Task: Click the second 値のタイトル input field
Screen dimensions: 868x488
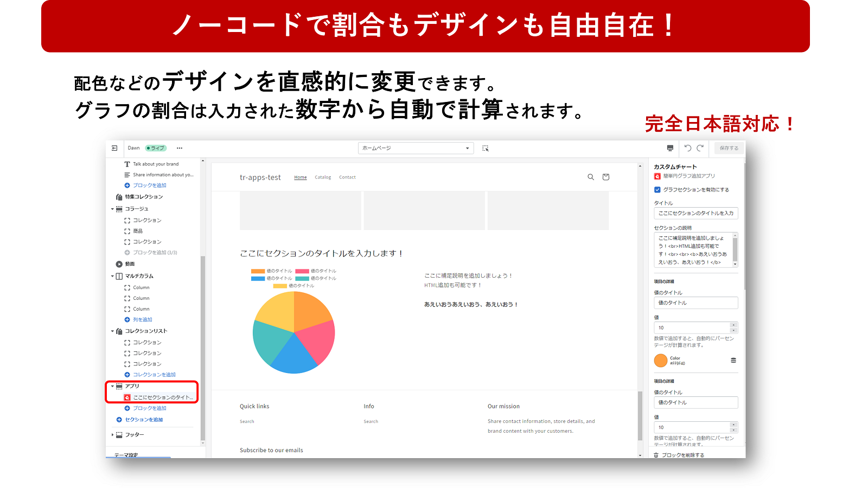Action: [696, 402]
